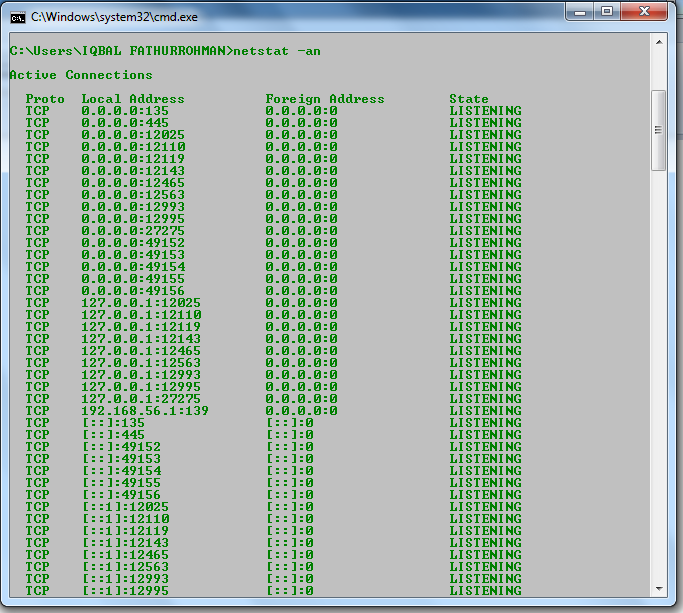Minimize the cmd.exe window

580,12
